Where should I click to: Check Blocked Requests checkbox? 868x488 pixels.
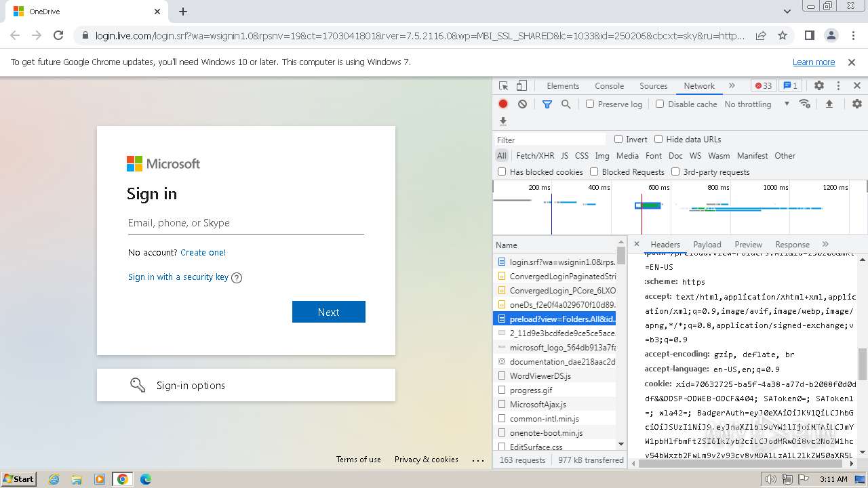click(x=594, y=171)
